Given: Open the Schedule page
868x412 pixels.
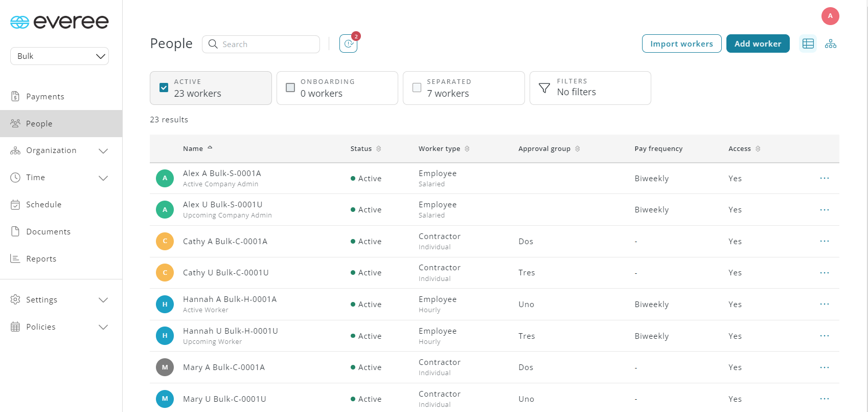Looking at the screenshot, I should pos(61,205).
